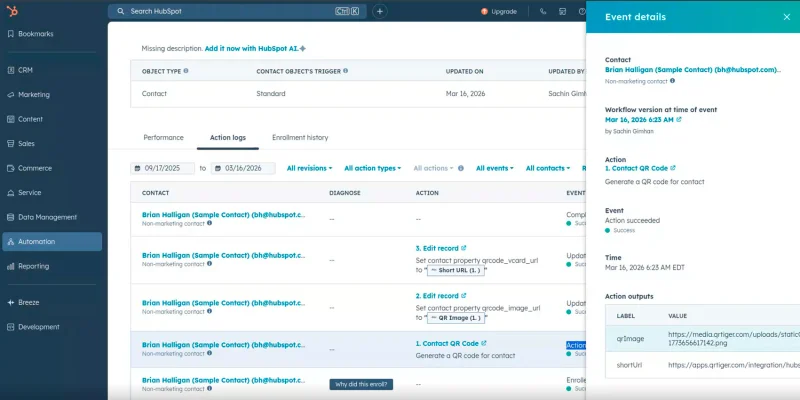Click the Upgrade button
The width and height of the screenshot is (800, 400).
[x=499, y=11]
